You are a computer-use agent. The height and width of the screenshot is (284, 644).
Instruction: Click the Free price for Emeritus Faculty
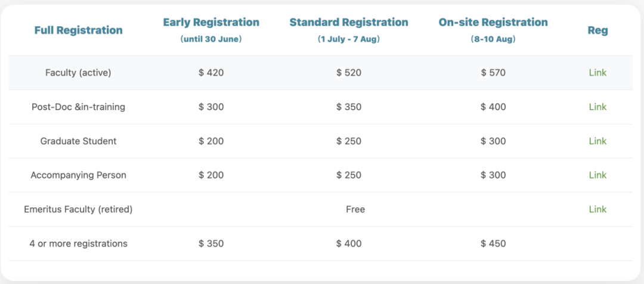355,210
